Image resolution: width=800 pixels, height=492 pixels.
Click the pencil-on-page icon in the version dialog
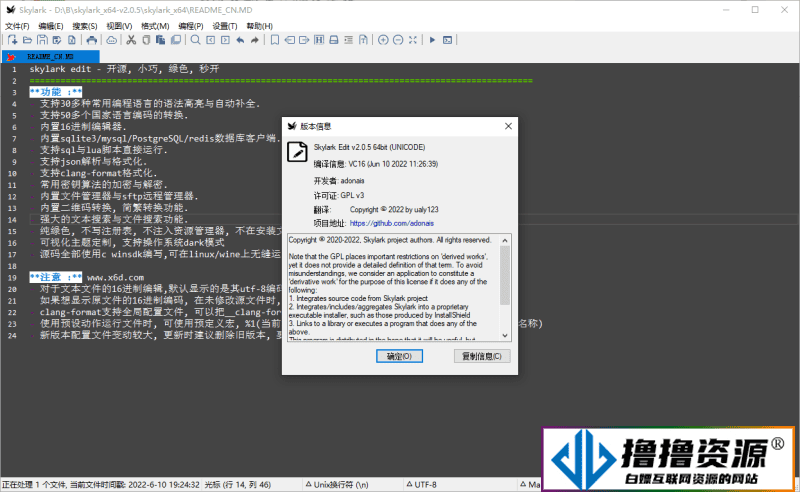tap(297, 151)
